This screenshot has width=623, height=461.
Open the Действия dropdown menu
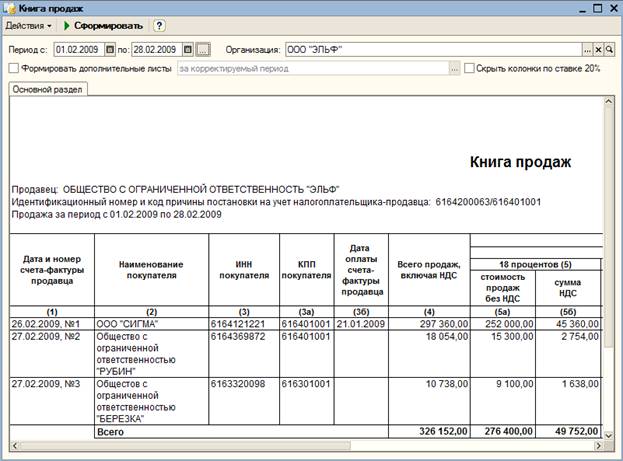[30, 25]
